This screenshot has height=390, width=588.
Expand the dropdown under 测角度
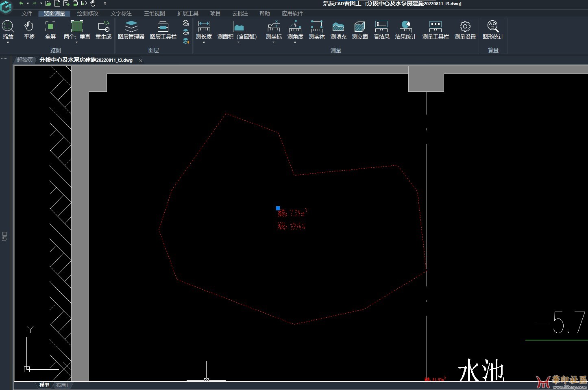295,42
